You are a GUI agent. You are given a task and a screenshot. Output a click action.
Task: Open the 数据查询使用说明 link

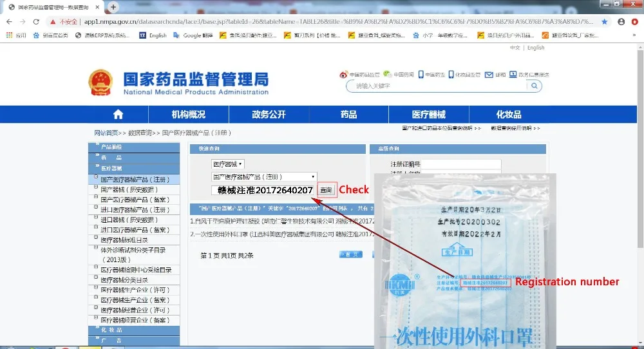click(x=515, y=128)
